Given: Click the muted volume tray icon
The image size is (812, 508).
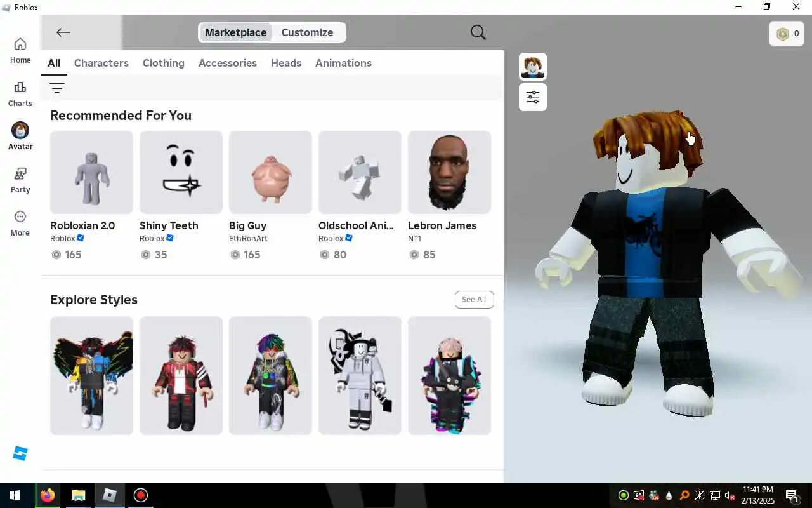Looking at the screenshot, I should (730, 495).
